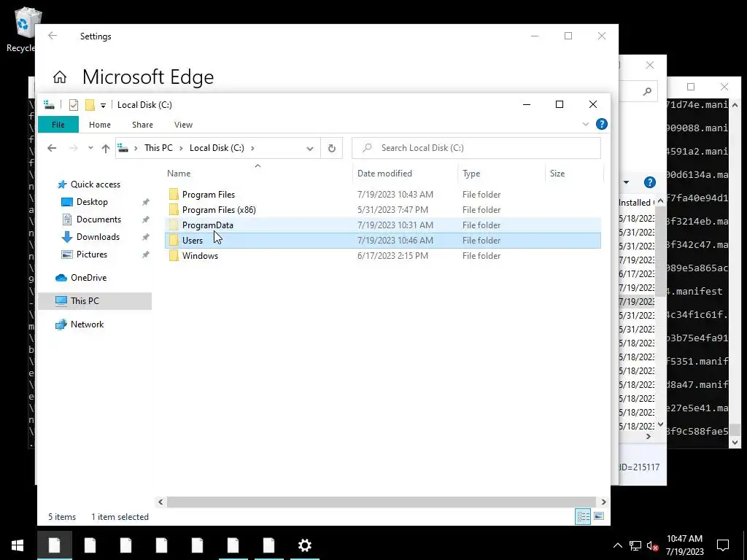Click the Installed column header behind
This screenshot has height=560, width=747.
click(636, 203)
